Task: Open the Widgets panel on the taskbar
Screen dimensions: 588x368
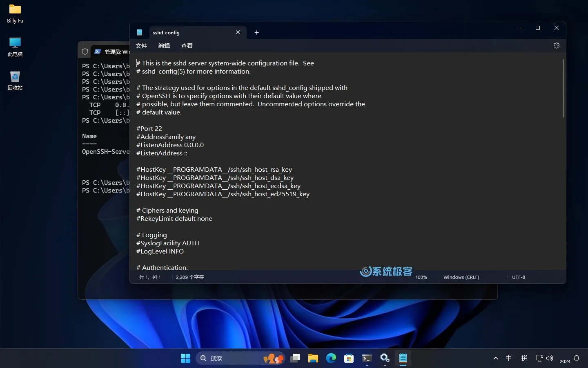Action: [x=273, y=358]
